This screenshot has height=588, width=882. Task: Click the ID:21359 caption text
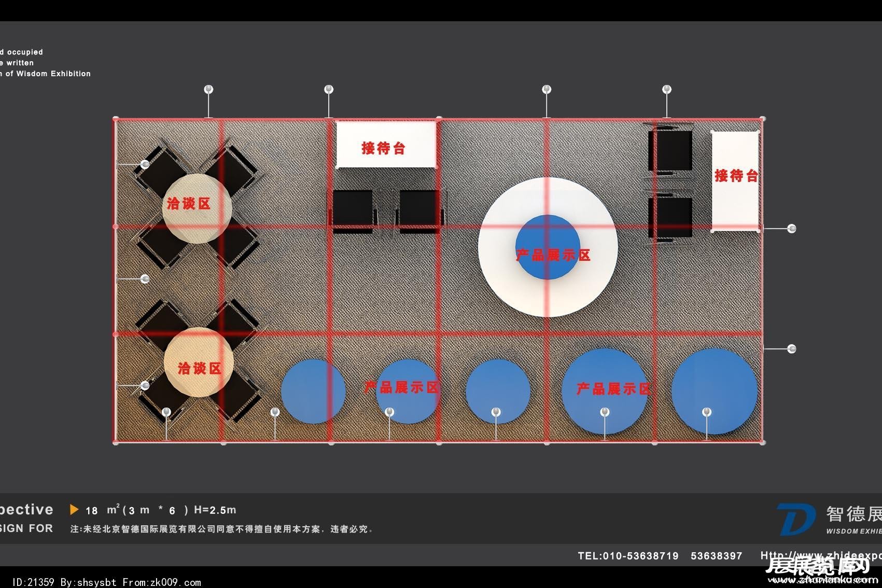coord(33,582)
